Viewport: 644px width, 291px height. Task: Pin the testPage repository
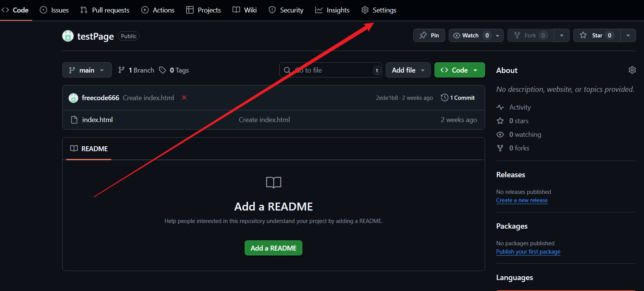coord(429,36)
